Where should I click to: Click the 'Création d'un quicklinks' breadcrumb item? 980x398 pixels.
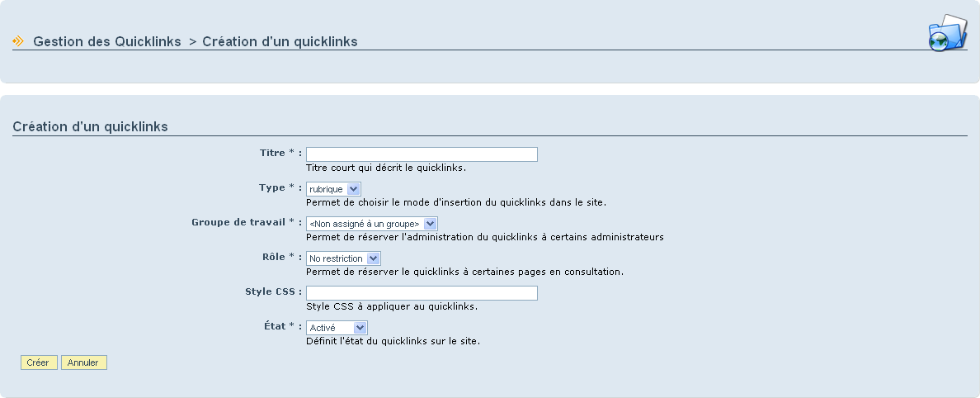click(x=280, y=41)
